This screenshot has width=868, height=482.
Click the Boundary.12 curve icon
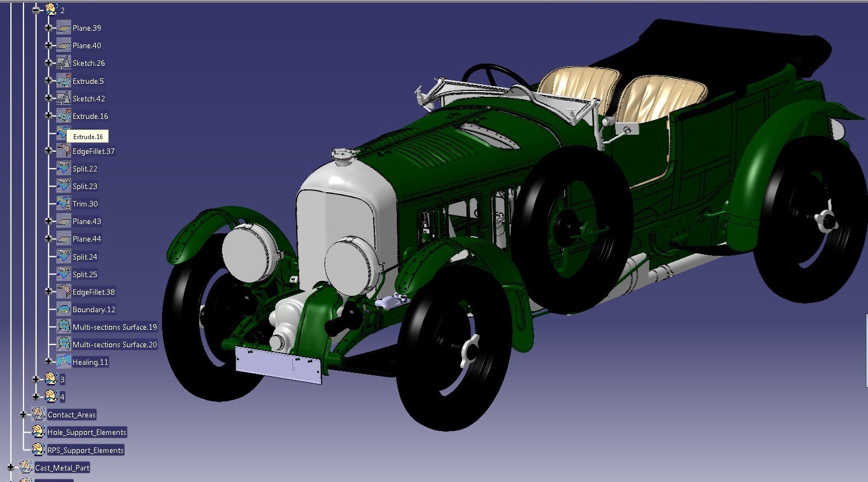point(64,309)
